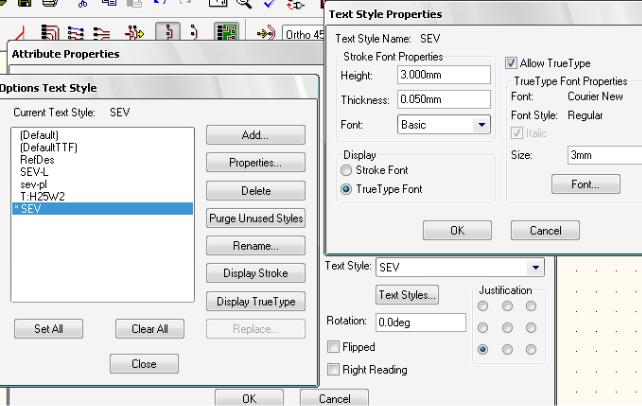The width and height of the screenshot is (642, 406).
Task: Click the Properties... button
Action: tap(255, 162)
